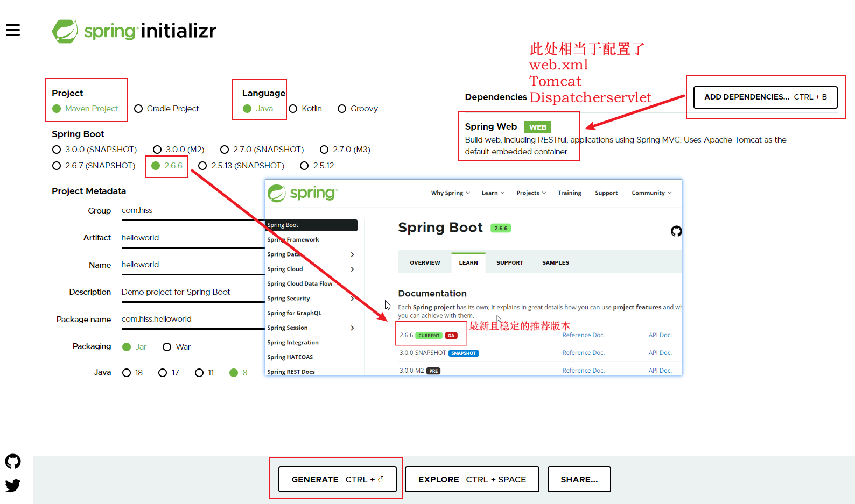855x504 pixels.
Task: Select Spring Boot 2.5.13 (SNAPSHOT)
Action: tap(241, 166)
